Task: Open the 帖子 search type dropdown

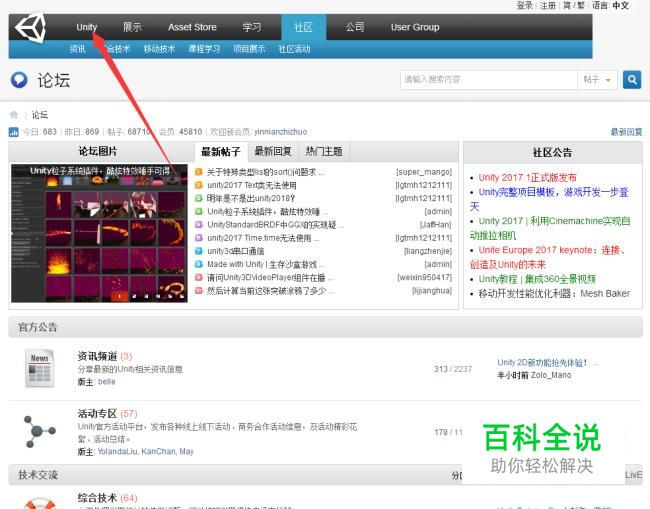Action: coord(597,80)
